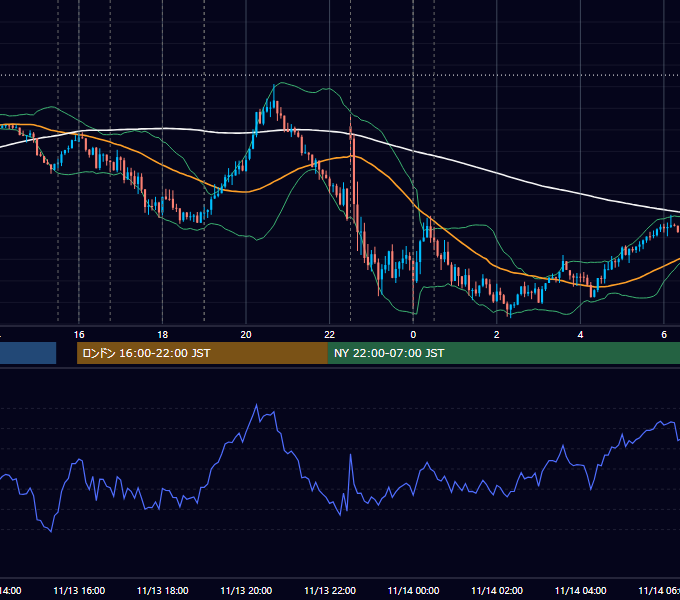Screen dimensions: 680x600
Task: Click the 22 hour label on chart axis
Action: (x=330, y=335)
